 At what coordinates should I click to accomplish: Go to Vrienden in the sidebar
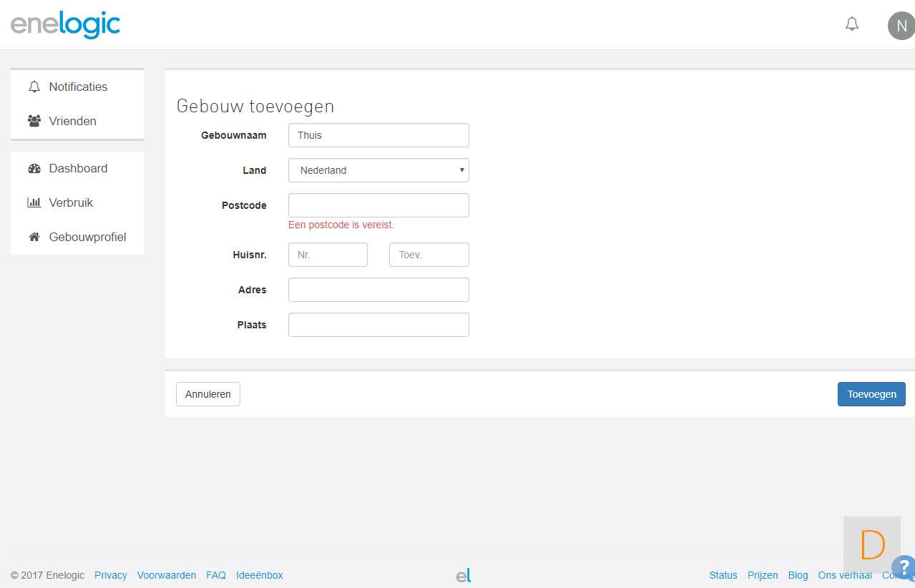pos(72,121)
